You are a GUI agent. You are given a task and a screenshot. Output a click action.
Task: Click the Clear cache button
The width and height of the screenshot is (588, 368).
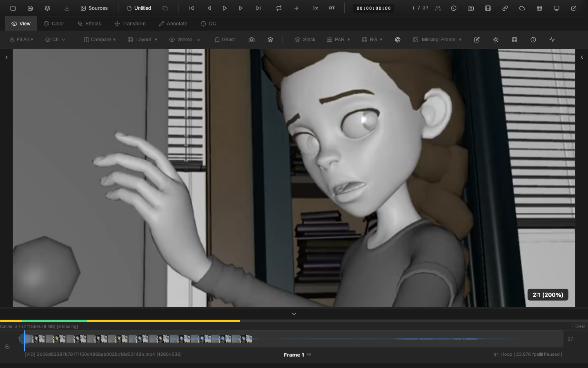tap(579, 326)
